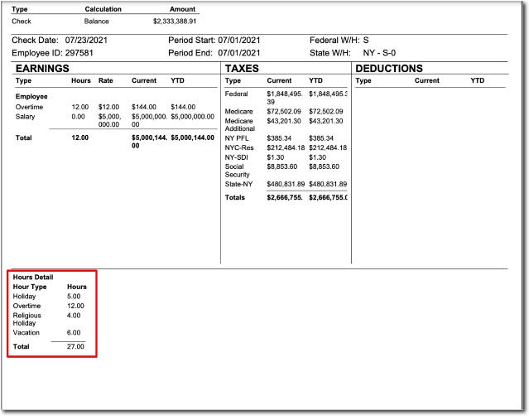
Task: Select the State W/H value "NY - S-0"
Action: pyautogui.click(x=379, y=53)
